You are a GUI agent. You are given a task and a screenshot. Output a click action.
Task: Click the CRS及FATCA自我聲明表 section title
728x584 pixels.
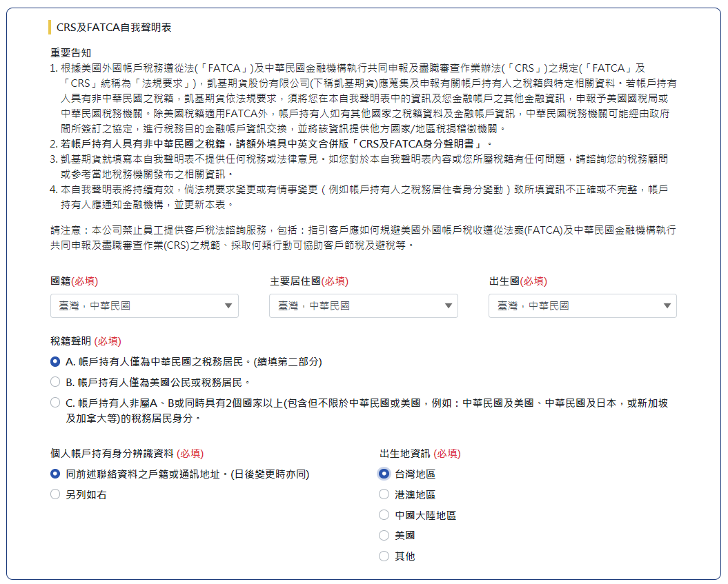point(114,28)
